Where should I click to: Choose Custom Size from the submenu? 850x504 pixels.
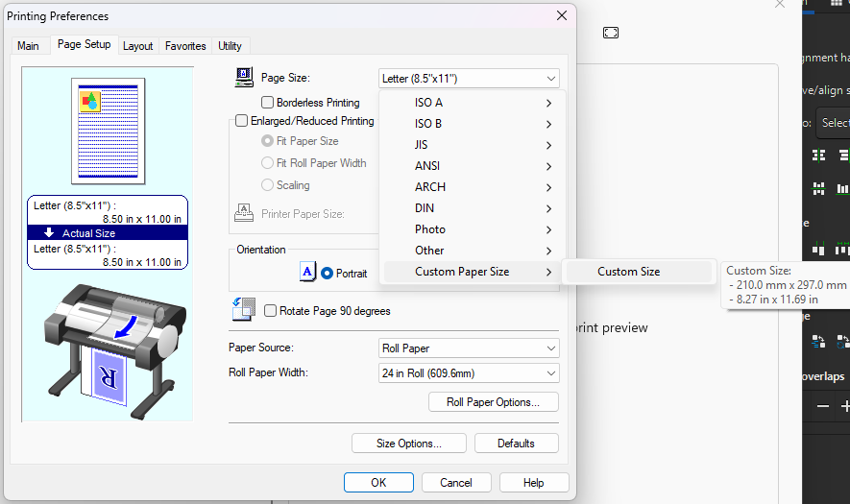click(628, 272)
